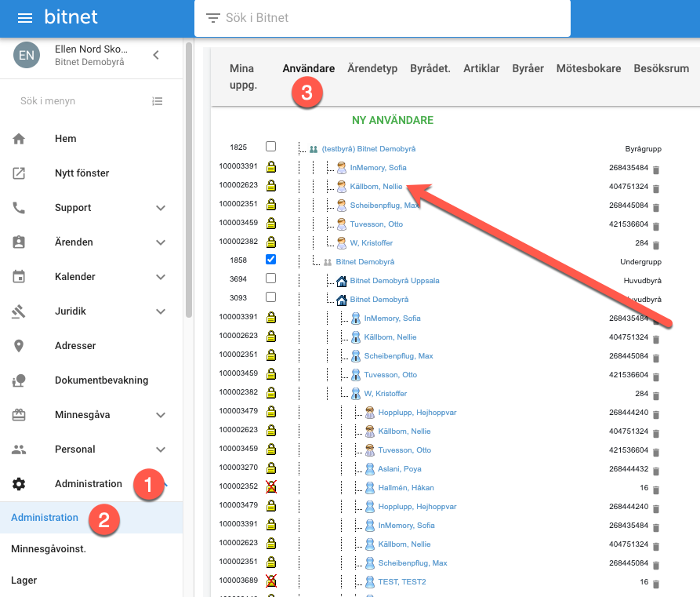The image size is (700, 597).
Task: Click the ID 100003270
Action: tap(238, 468)
